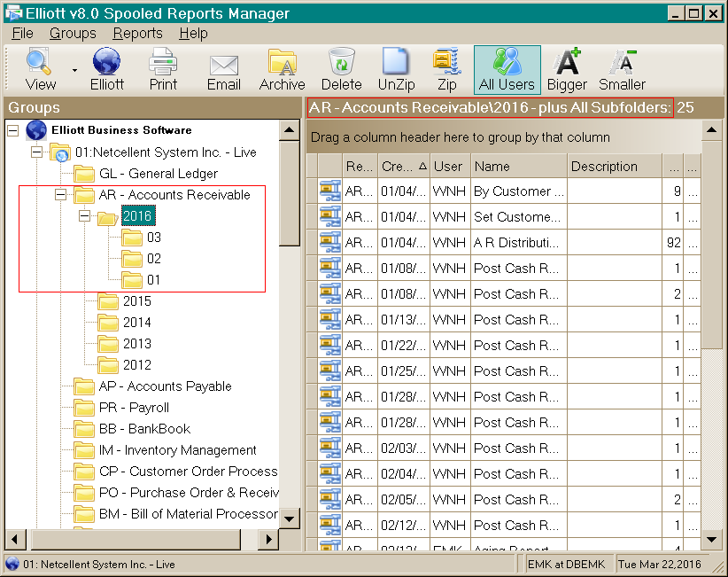Select the Set Custome... report row

pos(503,217)
